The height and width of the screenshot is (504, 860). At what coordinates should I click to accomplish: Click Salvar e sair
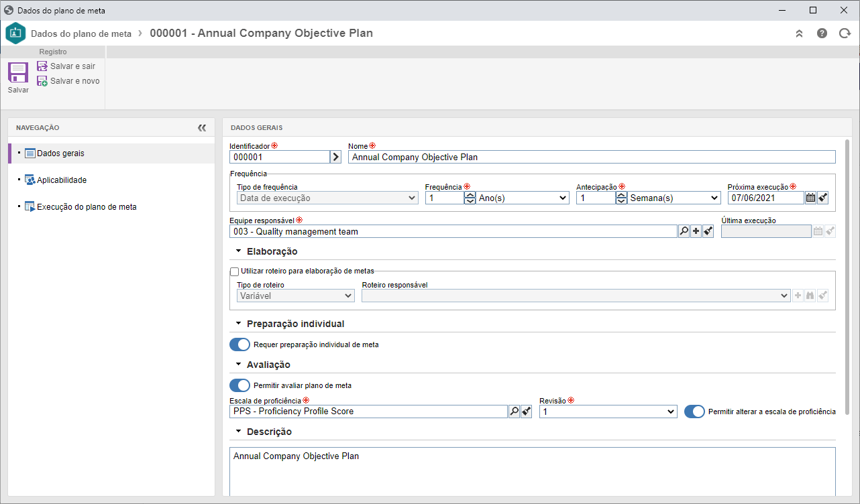(66, 66)
